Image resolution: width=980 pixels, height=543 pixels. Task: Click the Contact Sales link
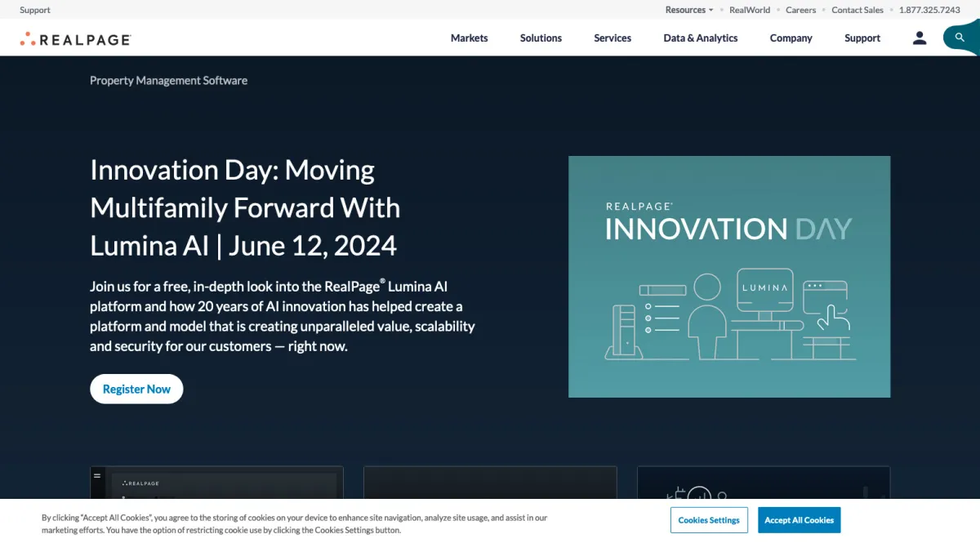pyautogui.click(x=857, y=10)
